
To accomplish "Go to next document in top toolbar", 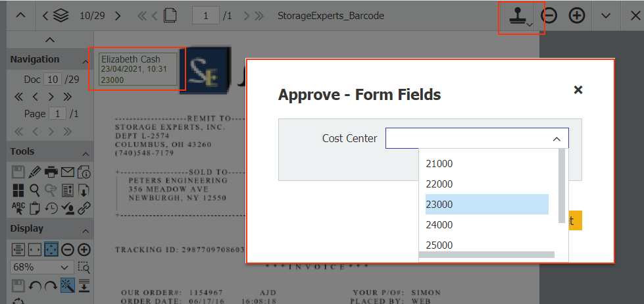I will [x=118, y=16].
